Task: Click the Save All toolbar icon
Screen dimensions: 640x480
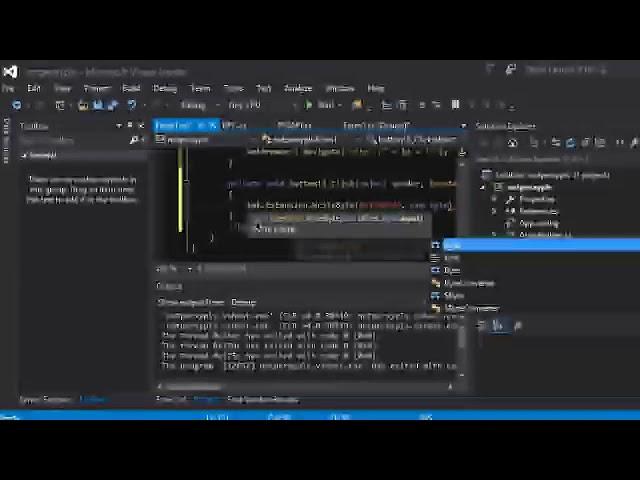Action: (x=113, y=105)
